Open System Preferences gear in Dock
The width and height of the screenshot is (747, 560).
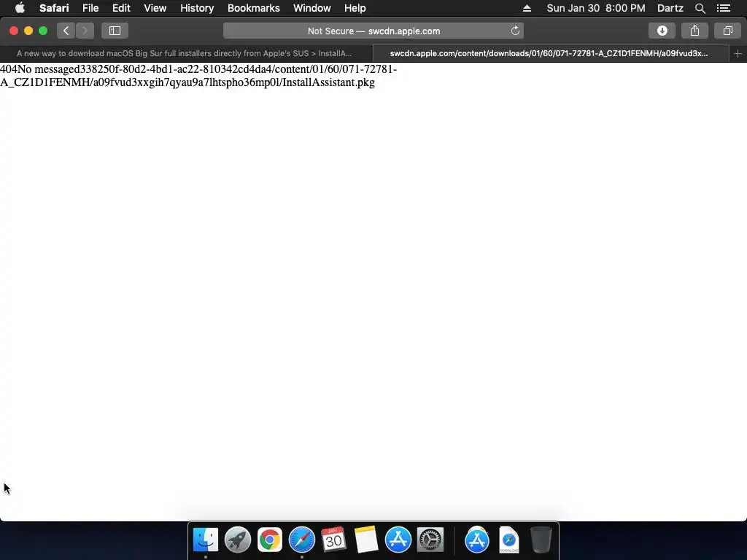tap(430, 540)
